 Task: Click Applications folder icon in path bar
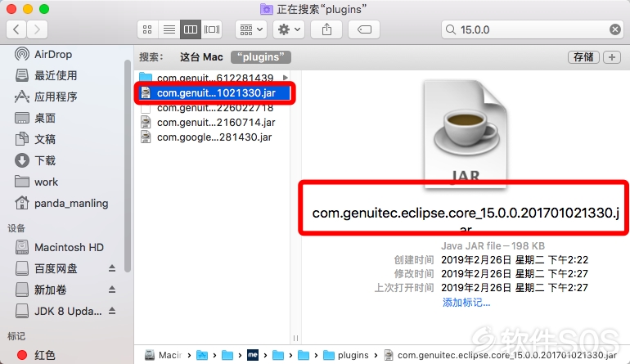202,355
